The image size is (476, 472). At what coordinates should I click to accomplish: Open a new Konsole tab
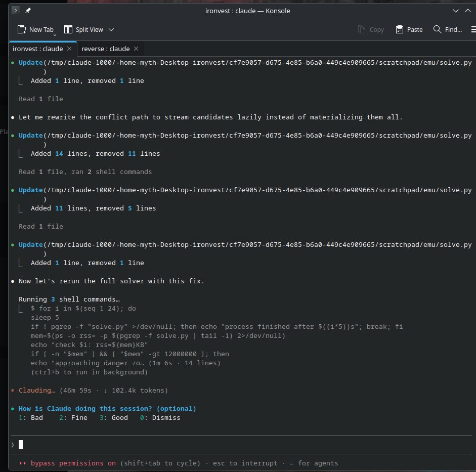point(35,29)
